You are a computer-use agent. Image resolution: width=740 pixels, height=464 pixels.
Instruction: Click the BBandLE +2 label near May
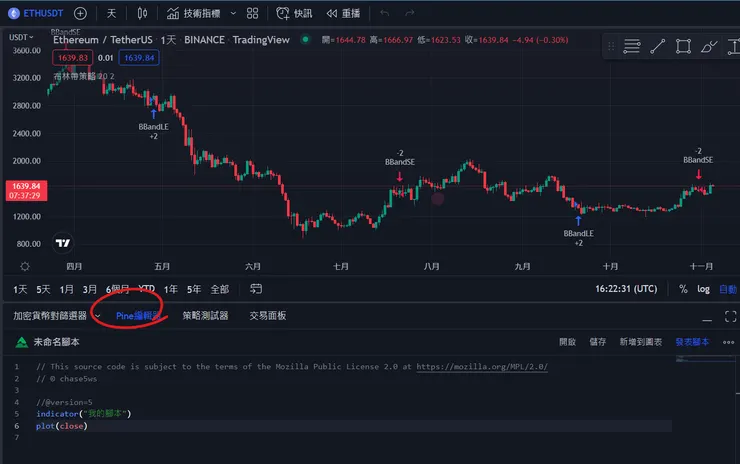pyautogui.click(x=153, y=131)
